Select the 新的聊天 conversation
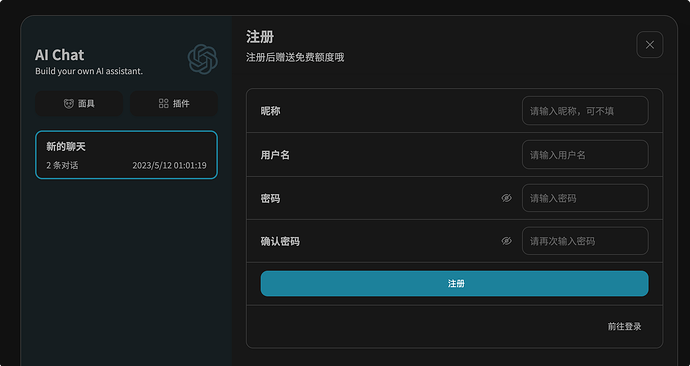Image resolution: width=690 pixels, height=366 pixels. pos(126,155)
